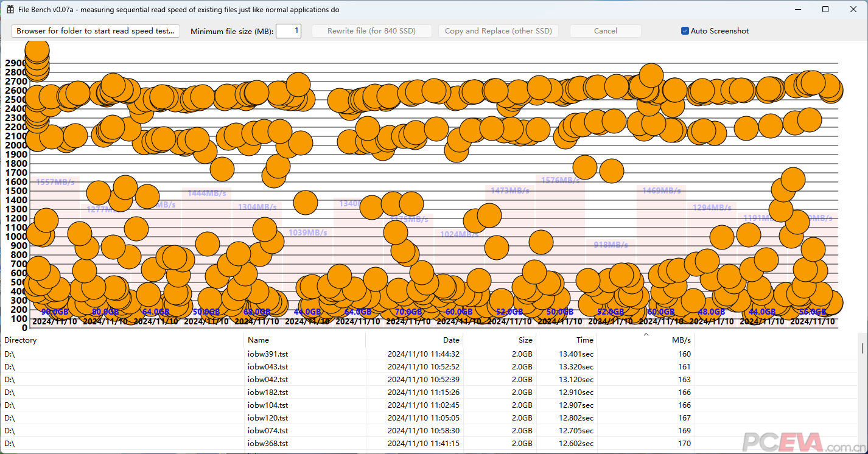Toggle the Auto Screenshot checkbox
868x454 pixels.
pyautogui.click(x=685, y=31)
